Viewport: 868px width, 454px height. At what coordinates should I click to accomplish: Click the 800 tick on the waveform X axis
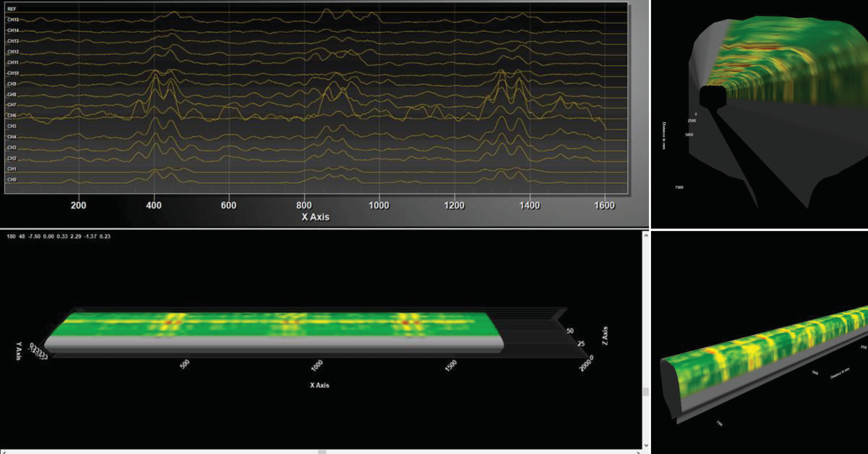pyautogui.click(x=304, y=205)
